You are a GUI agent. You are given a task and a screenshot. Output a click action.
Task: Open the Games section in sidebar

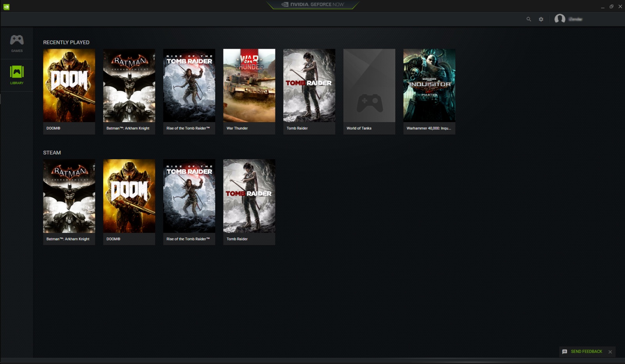click(x=17, y=43)
